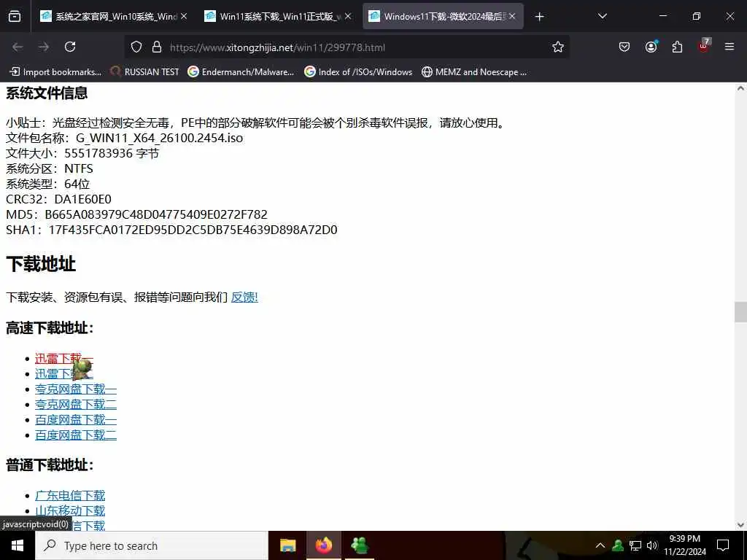Open the Windows Start menu

[18, 545]
